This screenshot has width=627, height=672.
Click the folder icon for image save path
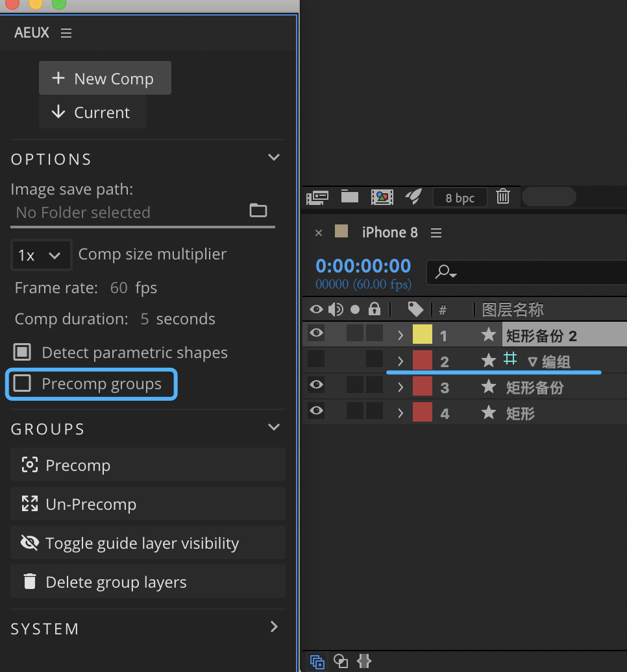258,210
